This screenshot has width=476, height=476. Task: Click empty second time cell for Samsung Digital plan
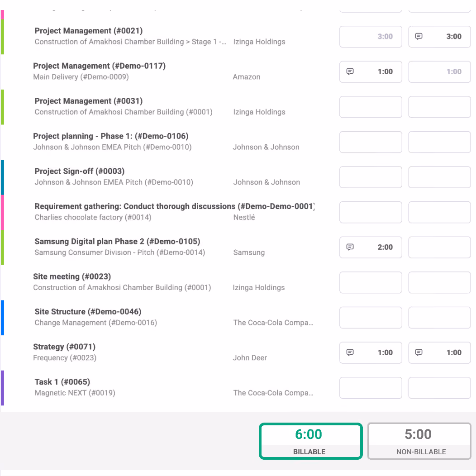tap(439, 248)
